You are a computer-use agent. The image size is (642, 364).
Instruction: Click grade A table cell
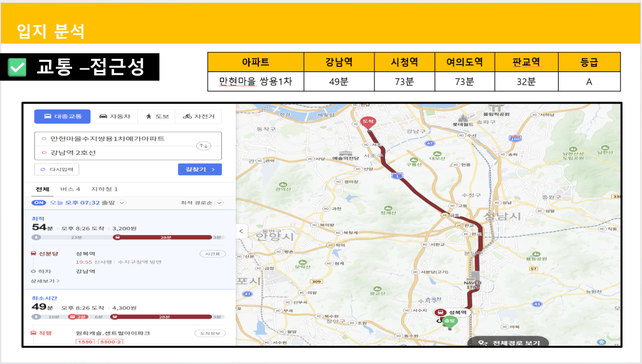[x=589, y=81]
